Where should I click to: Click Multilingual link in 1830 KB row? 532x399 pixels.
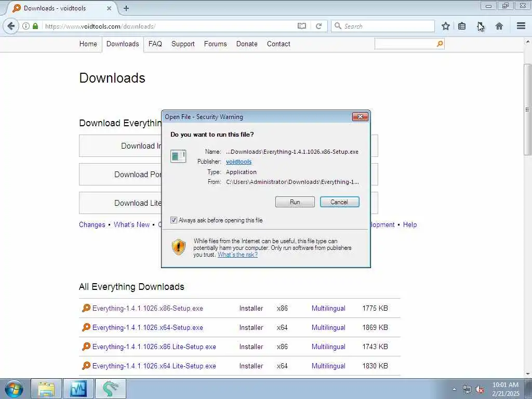[x=328, y=366]
